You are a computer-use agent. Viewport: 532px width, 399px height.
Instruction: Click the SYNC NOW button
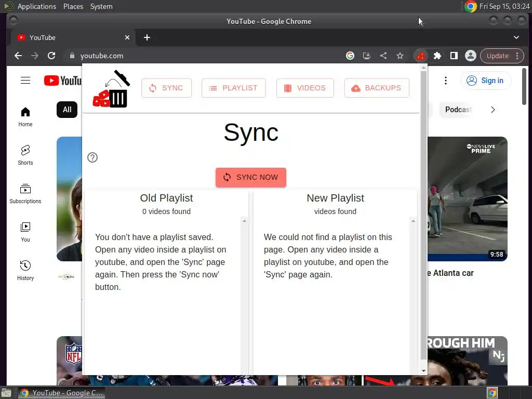click(x=251, y=177)
